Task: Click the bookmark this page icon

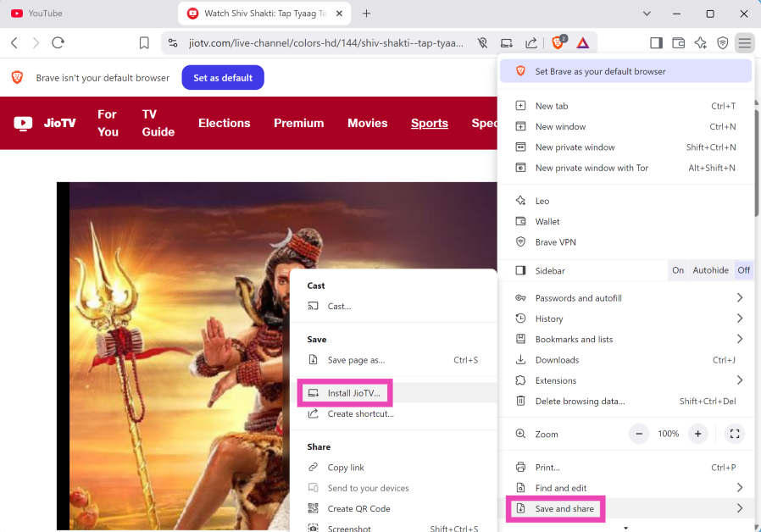Action: pyautogui.click(x=144, y=42)
